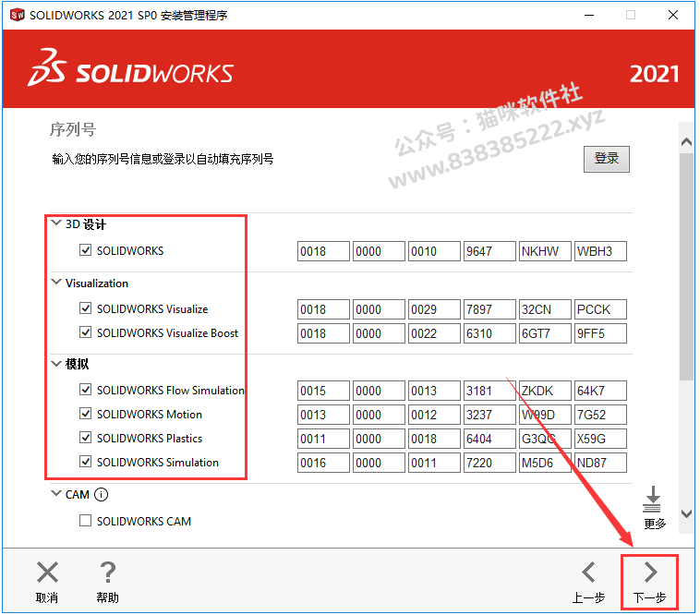Click Plastics serial field 6404
700x615 pixels.
pyautogui.click(x=490, y=440)
